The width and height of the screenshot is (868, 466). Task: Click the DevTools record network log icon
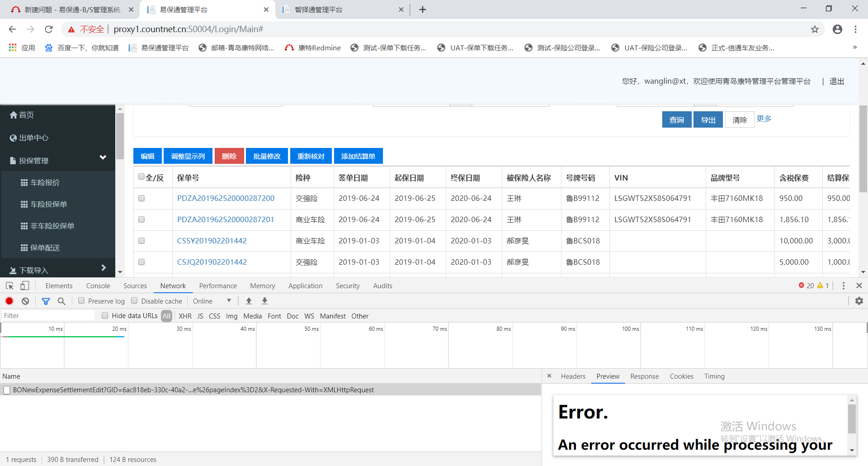tap(9, 301)
